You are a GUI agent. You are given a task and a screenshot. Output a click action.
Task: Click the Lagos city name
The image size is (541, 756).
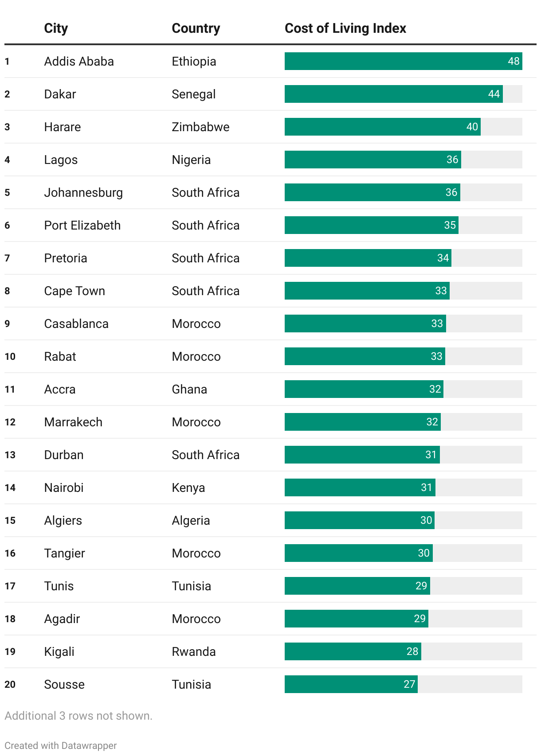61,160
